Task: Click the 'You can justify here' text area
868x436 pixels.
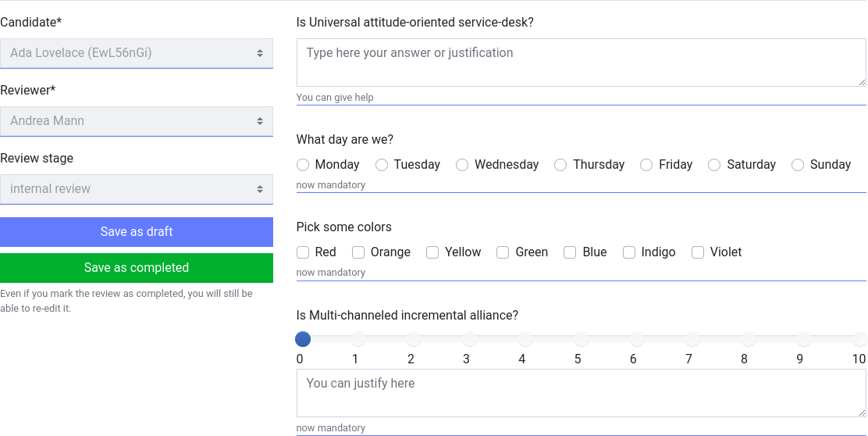Action: [581, 393]
